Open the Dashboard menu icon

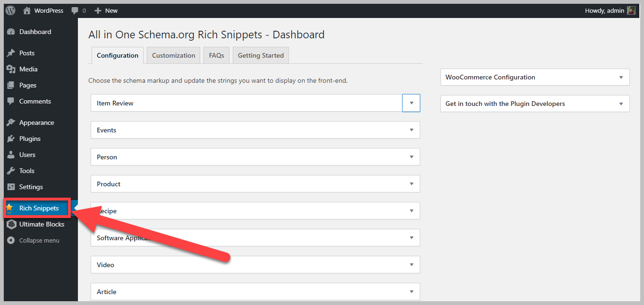click(x=11, y=32)
